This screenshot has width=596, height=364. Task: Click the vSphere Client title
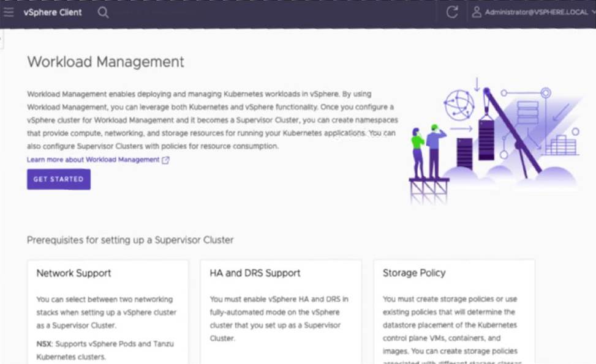tap(53, 12)
